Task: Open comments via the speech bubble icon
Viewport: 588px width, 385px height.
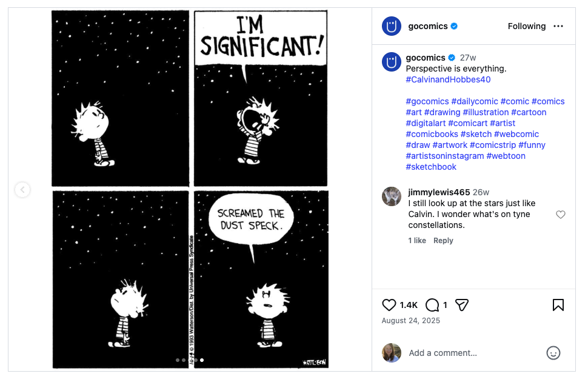Action: click(432, 305)
